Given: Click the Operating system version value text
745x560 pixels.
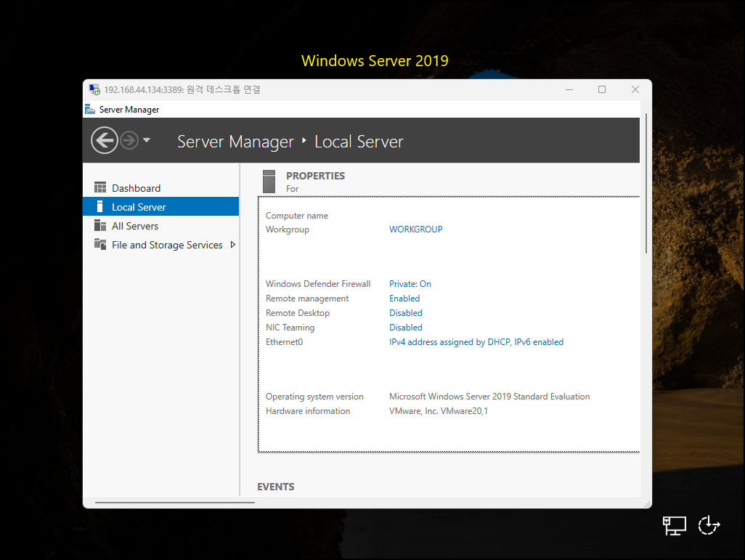Looking at the screenshot, I should point(489,397).
